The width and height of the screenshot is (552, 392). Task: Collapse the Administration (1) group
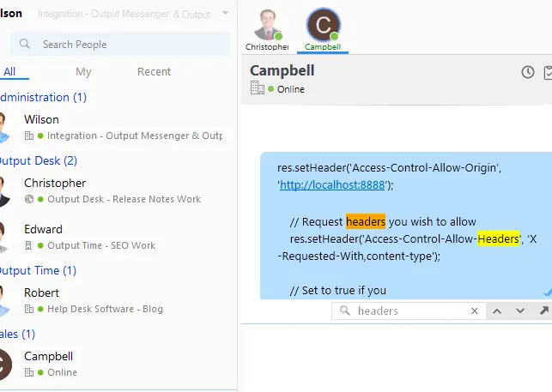point(43,97)
